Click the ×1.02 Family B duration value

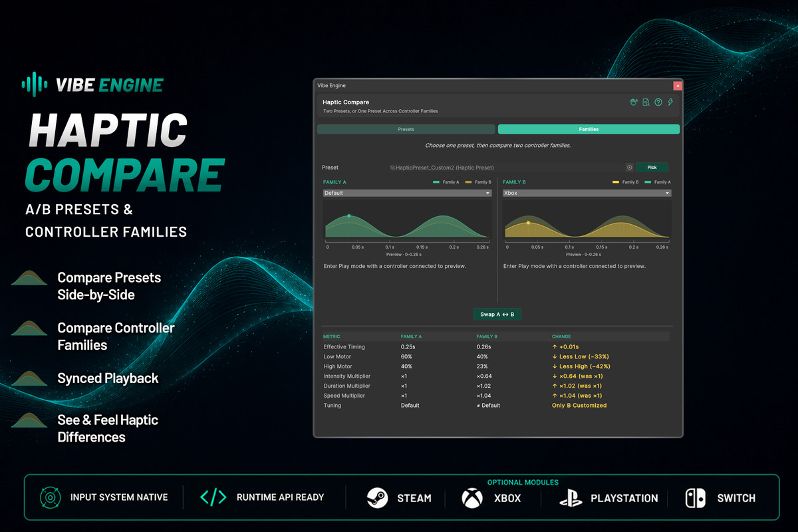tap(483, 386)
